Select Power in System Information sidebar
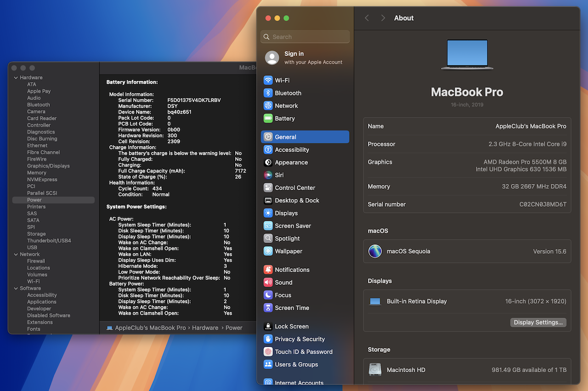This screenshot has width=588, height=391. pos(53,200)
